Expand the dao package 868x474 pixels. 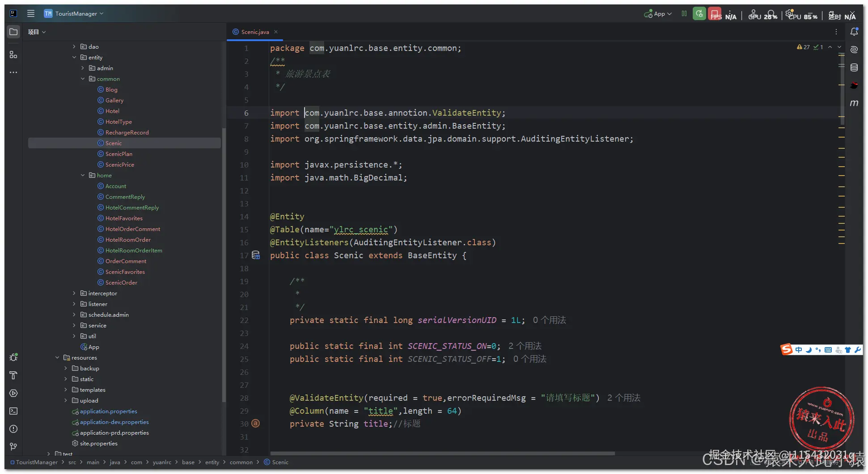coord(74,46)
